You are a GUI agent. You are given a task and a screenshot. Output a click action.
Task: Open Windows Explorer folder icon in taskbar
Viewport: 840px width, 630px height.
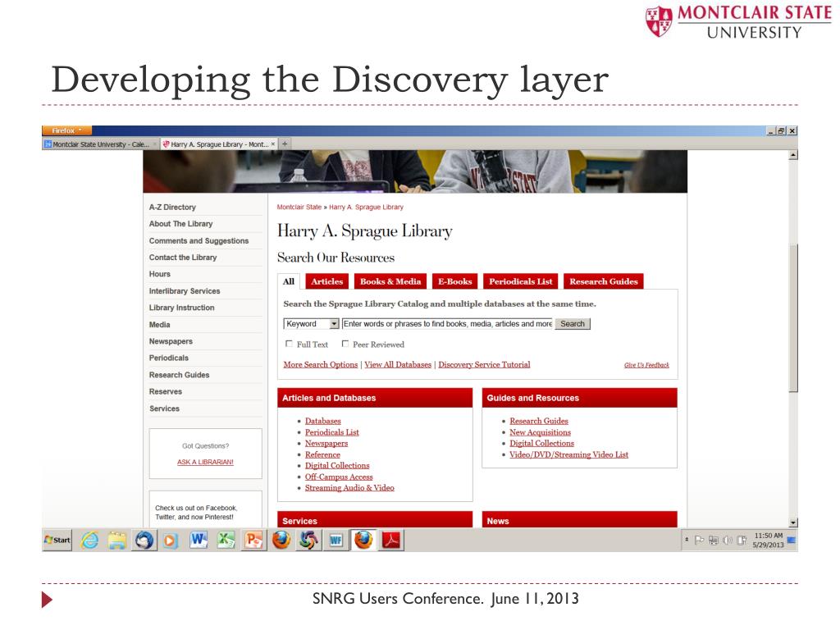tap(116, 541)
